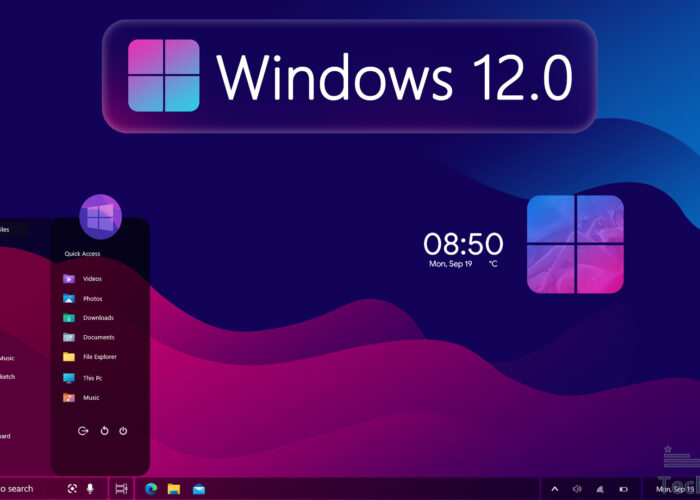The height and width of the screenshot is (500, 700).
Task: Click the square Windows logo desktop widget
Action: [x=575, y=244]
